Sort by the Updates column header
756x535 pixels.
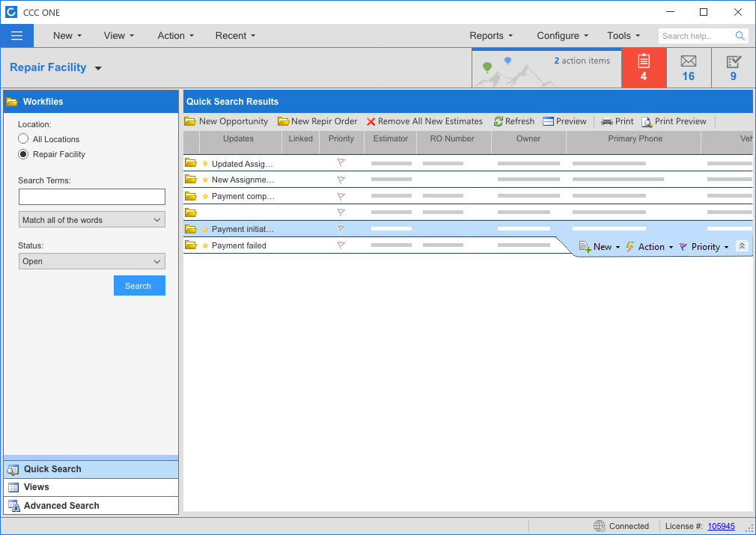(240, 142)
